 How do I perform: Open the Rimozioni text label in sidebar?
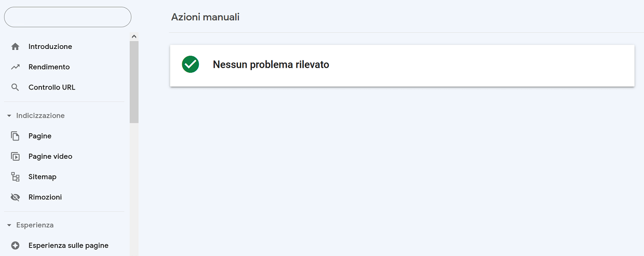pyautogui.click(x=45, y=197)
